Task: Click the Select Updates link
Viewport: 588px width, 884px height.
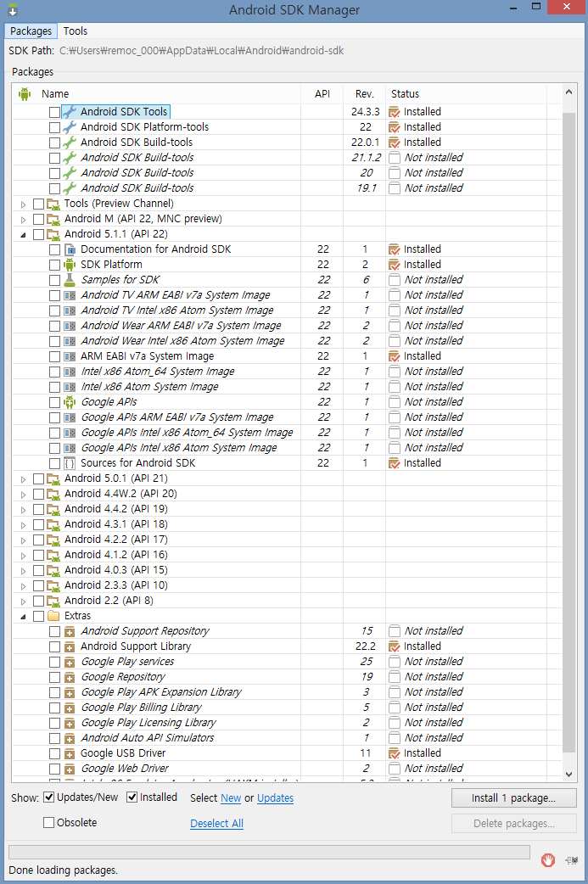Action: tap(275, 797)
